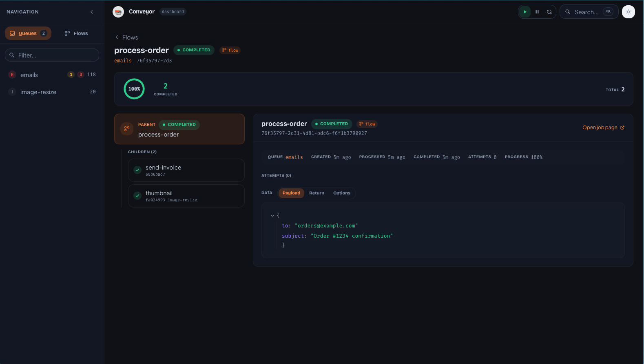Image resolution: width=644 pixels, height=364 pixels.
Task: Collapse the navigation sidebar with chevron
Action: click(92, 12)
